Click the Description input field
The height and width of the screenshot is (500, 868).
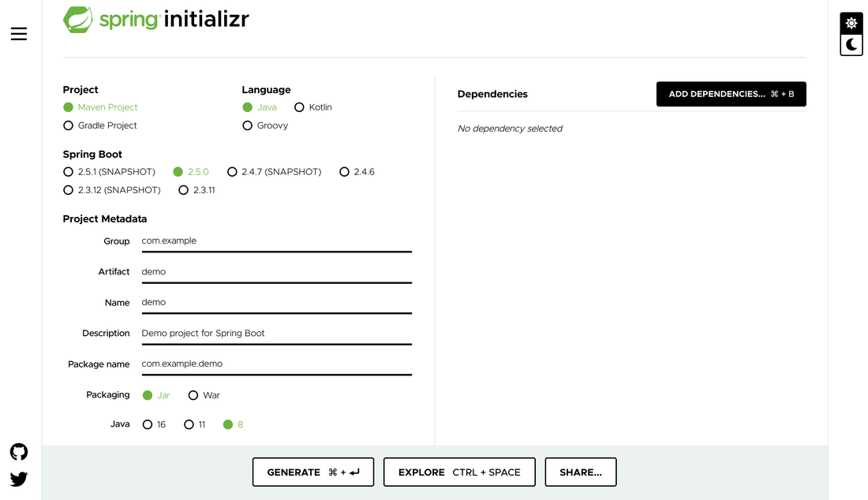pos(277,334)
